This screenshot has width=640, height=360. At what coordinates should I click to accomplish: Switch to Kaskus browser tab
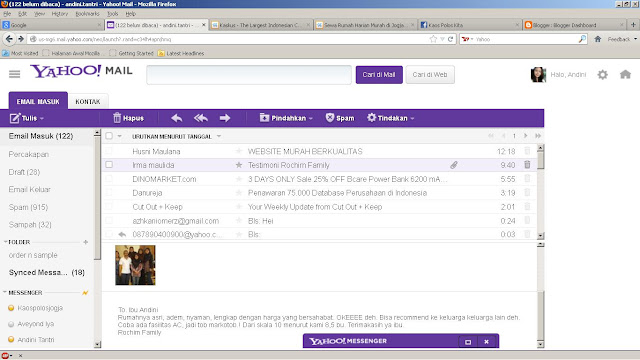pos(260,25)
